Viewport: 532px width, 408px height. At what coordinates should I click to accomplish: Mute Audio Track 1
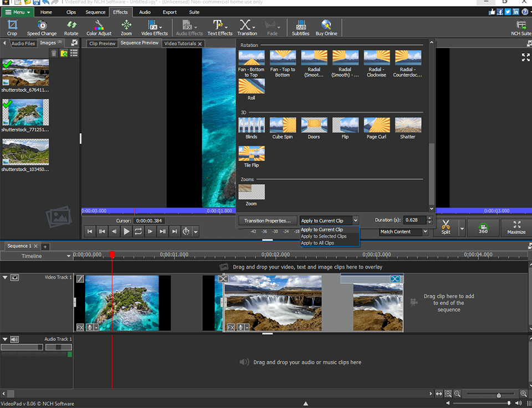(14, 339)
